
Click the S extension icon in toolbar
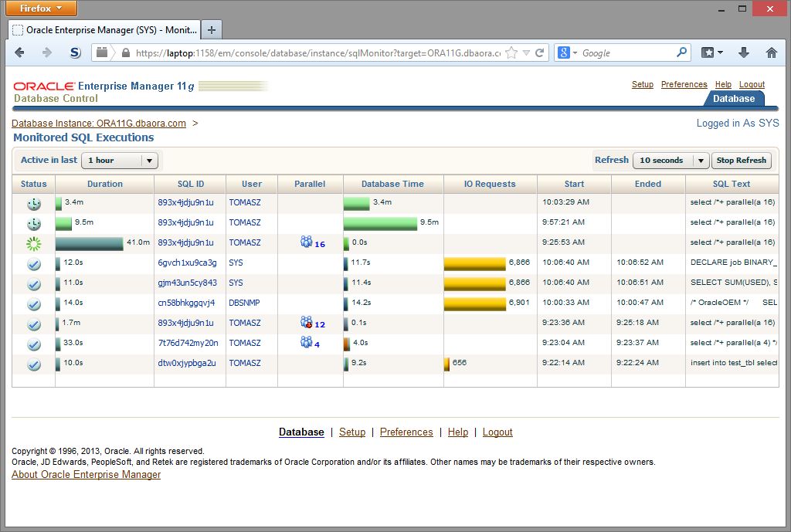click(75, 53)
